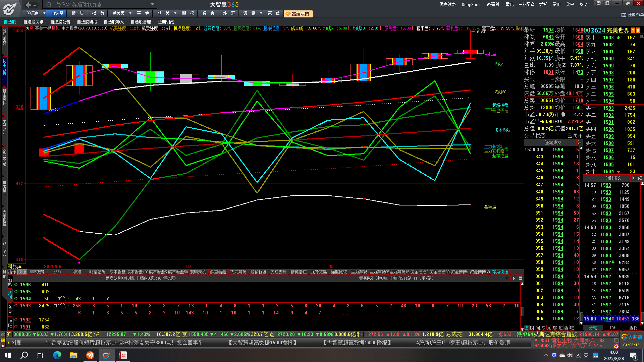Expand the 资讯 dropdown arrow
This screenshot has width=644, height=362.
[261, 13]
